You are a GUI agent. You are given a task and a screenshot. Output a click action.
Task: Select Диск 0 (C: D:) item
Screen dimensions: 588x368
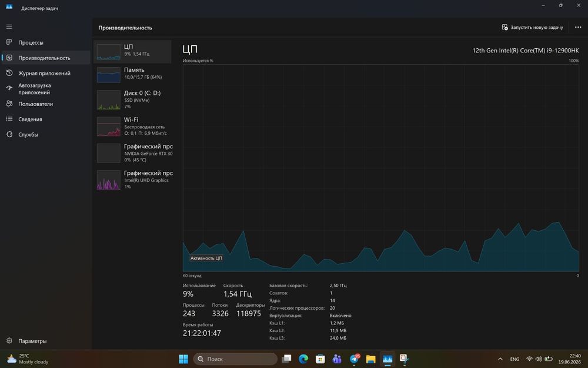pyautogui.click(x=132, y=100)
